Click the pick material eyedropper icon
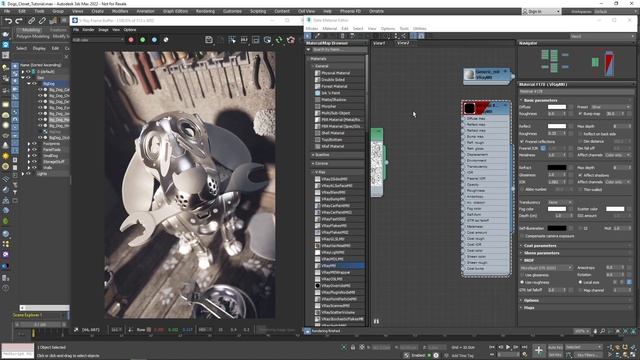 point(317,36)
